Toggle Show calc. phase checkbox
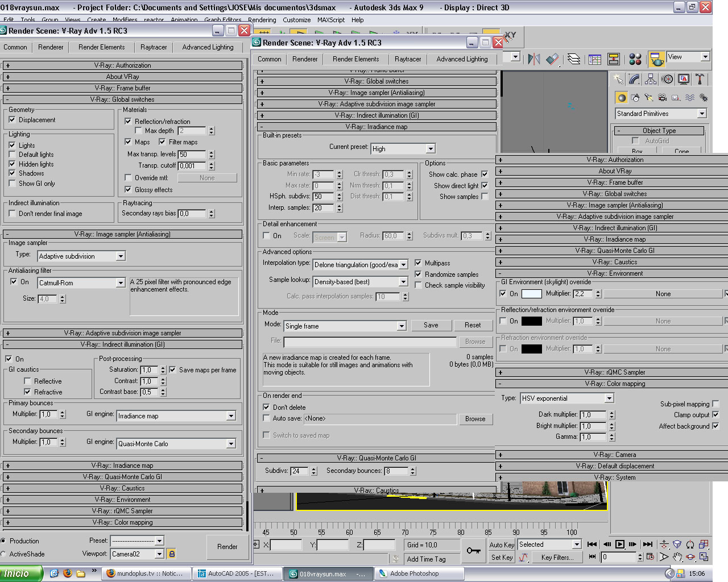 point(485,174)
